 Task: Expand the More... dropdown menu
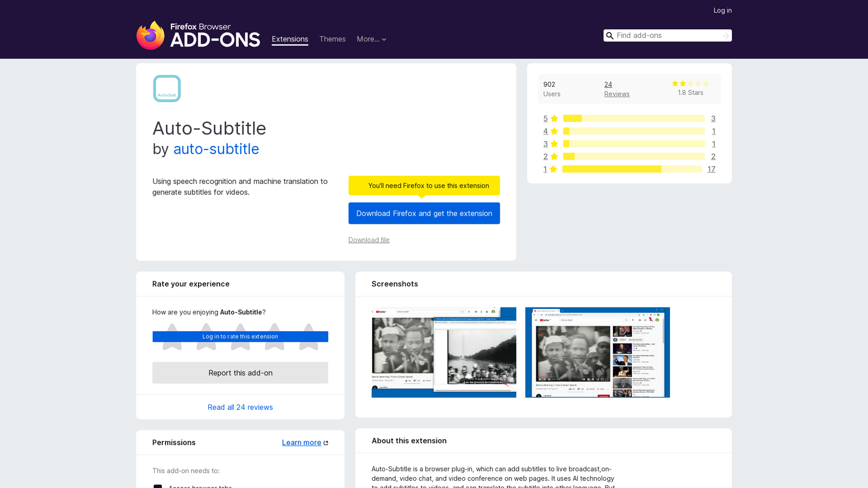[x=372, y=39]
